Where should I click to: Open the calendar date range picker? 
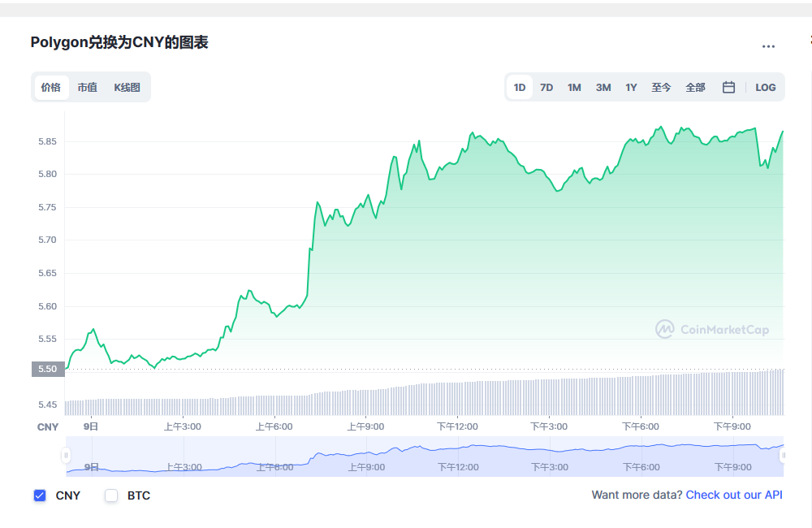coord(728,88)
